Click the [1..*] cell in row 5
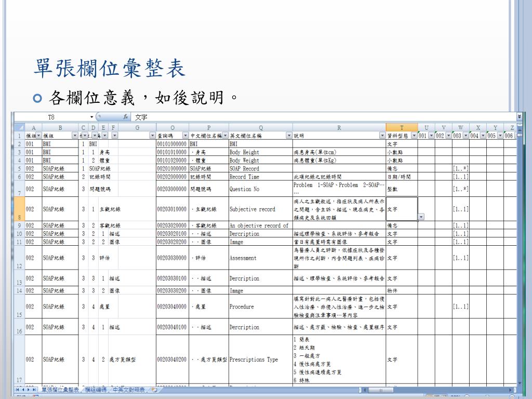This screenshot has height=399, width=532. pos(460,168)
